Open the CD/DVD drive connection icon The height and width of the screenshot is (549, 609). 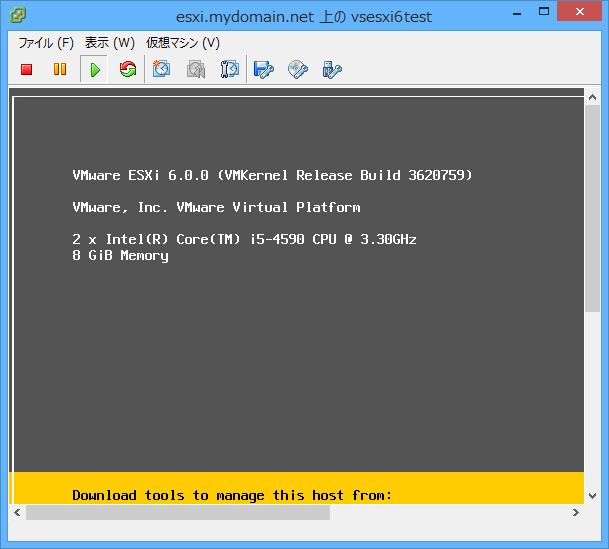tap(298, 69)
